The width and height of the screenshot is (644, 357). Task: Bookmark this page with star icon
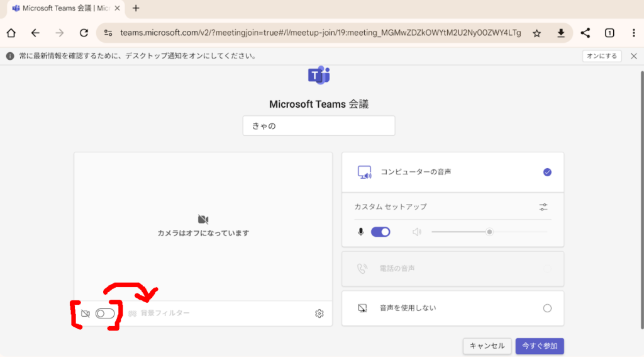(x=537, y=33)
